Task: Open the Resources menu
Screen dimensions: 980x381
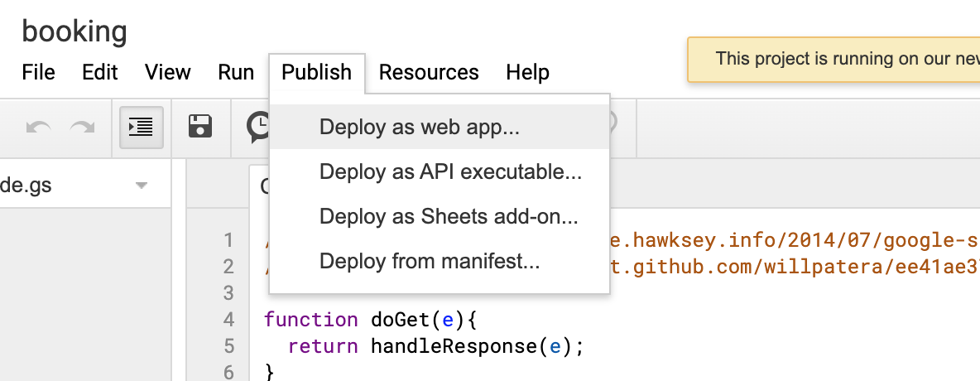Action: pyautogui.click(x=429, y=72)
